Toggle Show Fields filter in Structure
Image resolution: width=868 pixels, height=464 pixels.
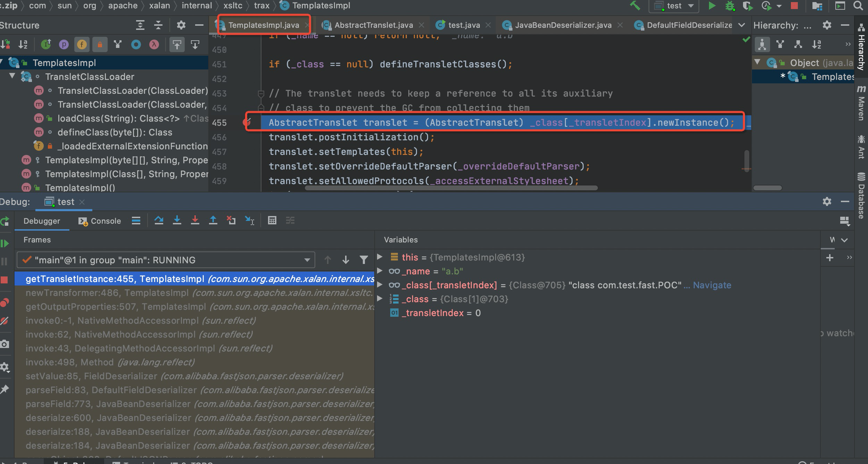click(x=82, y=44)
